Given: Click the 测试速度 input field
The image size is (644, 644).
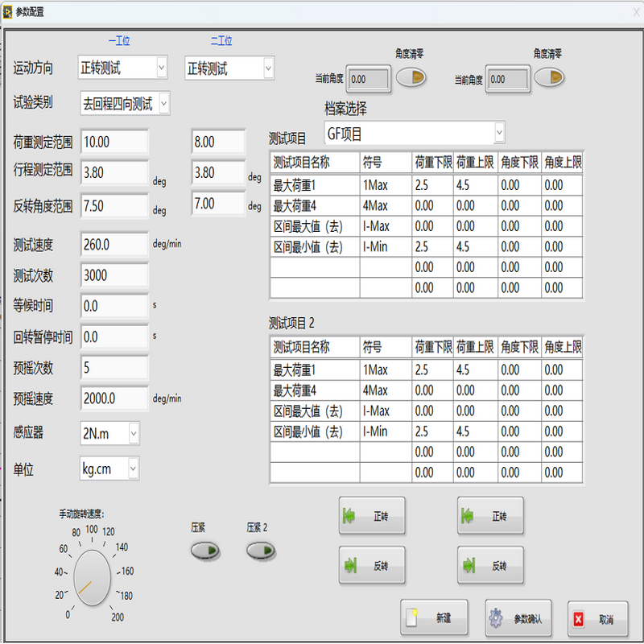Looking at the screenshot, I should click(114, 244).
